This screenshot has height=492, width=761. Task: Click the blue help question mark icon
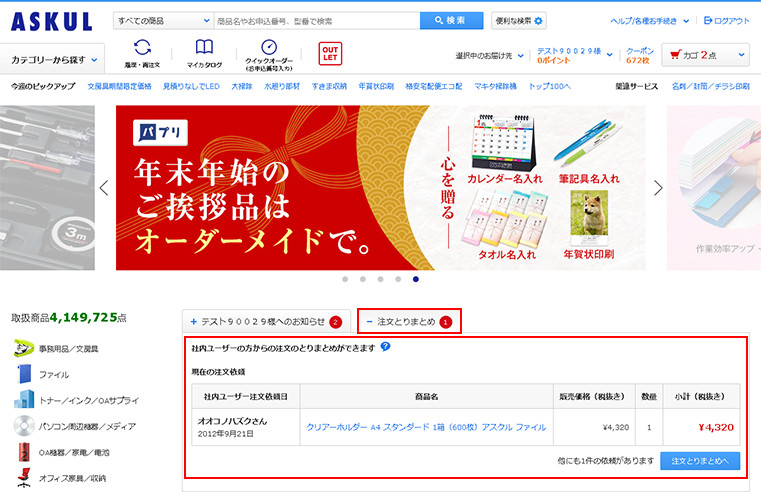point(385,347)
